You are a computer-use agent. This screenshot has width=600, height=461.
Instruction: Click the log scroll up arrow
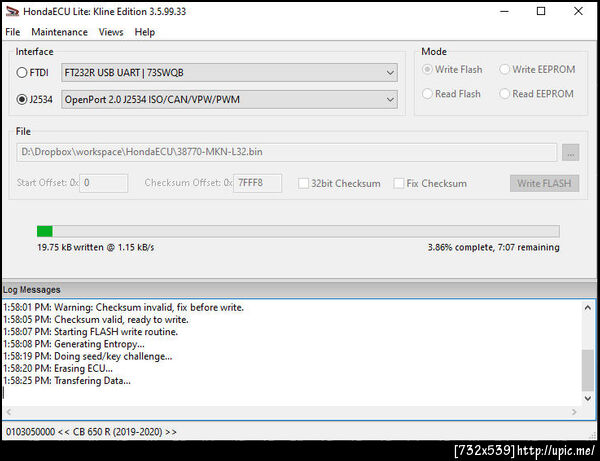point(588,308)
